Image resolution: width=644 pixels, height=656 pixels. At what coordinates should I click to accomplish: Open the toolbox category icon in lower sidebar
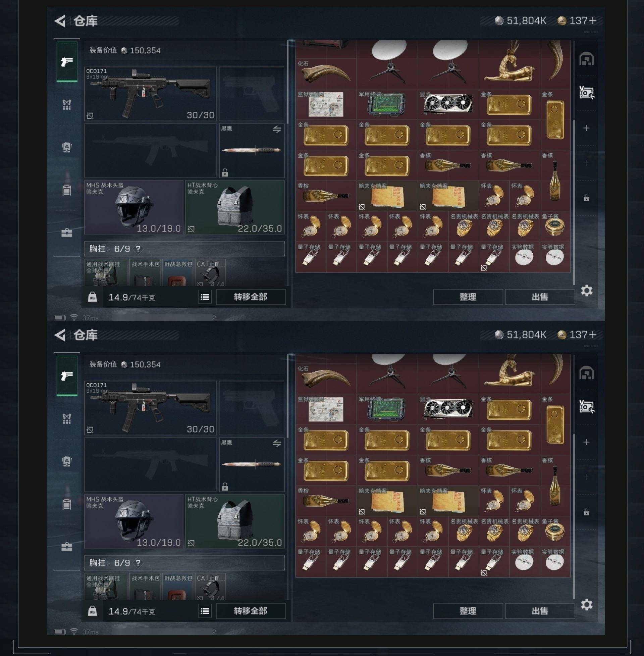(x=67, y=547)
